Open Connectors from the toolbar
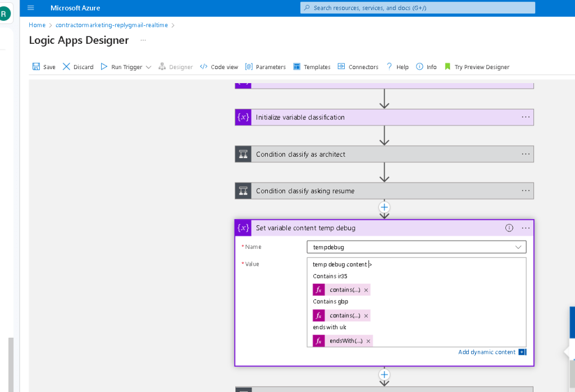Image resolution: width=575 pixels, height=392 pixels. click(x=358, y=67)
